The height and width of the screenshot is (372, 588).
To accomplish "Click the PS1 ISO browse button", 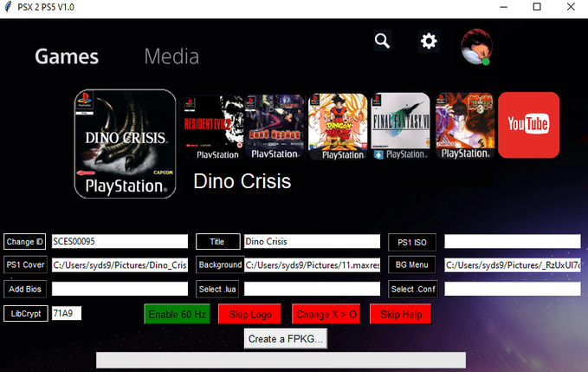I will coord(412,242).
